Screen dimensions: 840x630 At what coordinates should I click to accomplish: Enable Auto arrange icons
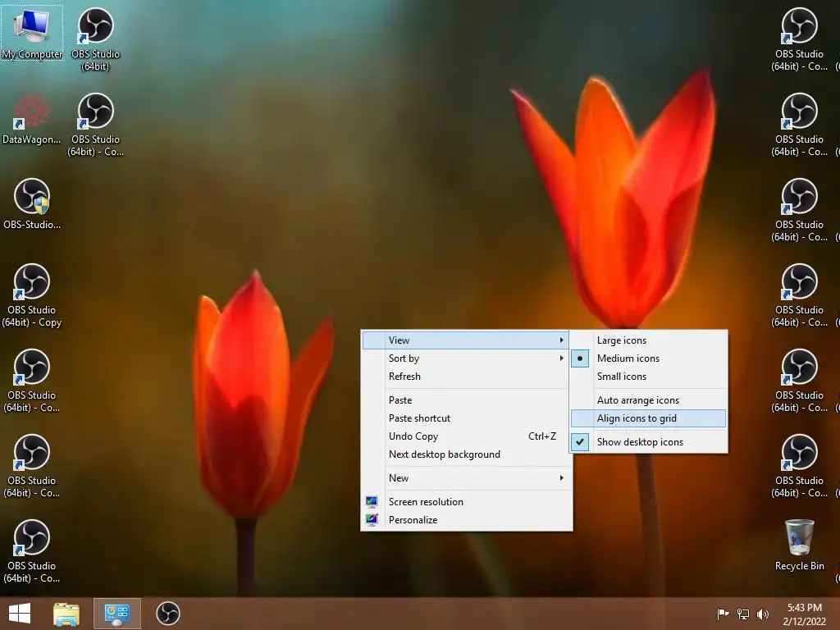(648, 400)
